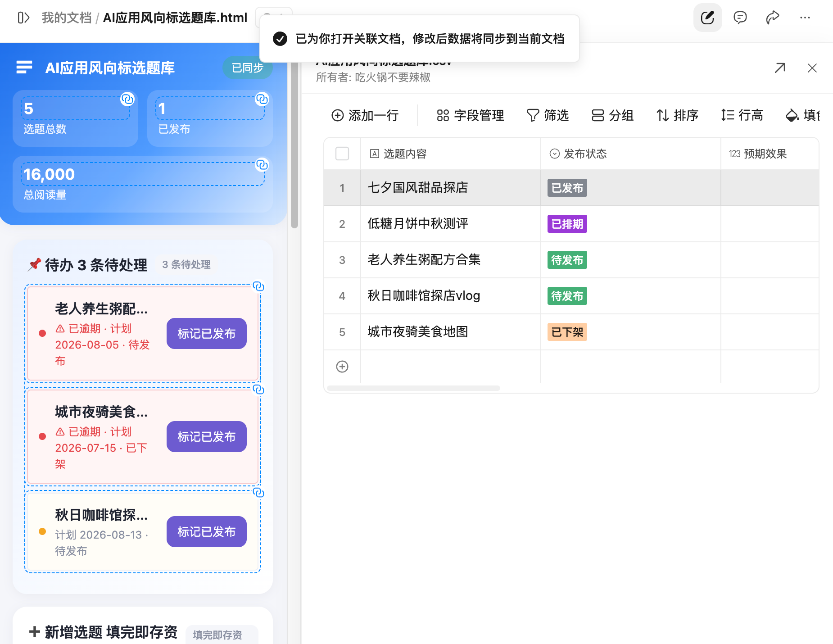Click the hamburger menu icon beside AI应用风向标选题库
This screenshot has width=833, height=644.
point(24,68)
